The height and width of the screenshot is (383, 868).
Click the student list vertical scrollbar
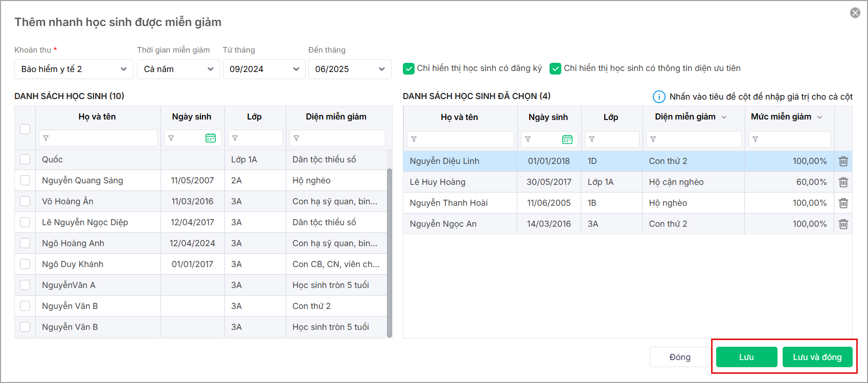pos(390,250)
